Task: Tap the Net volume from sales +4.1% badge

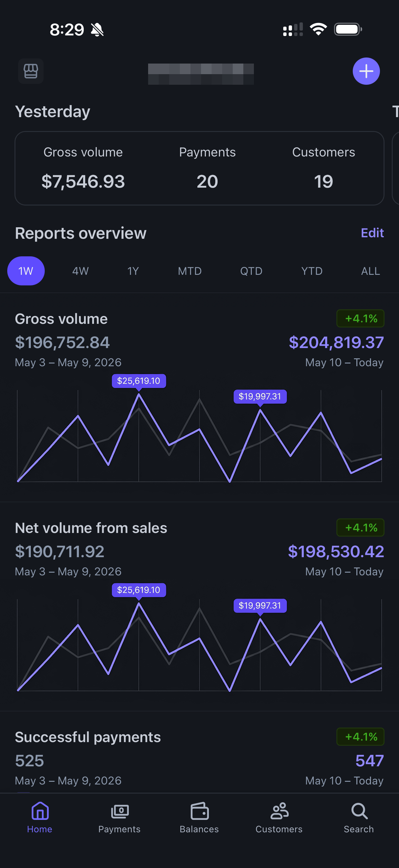Action: point(360,527)
